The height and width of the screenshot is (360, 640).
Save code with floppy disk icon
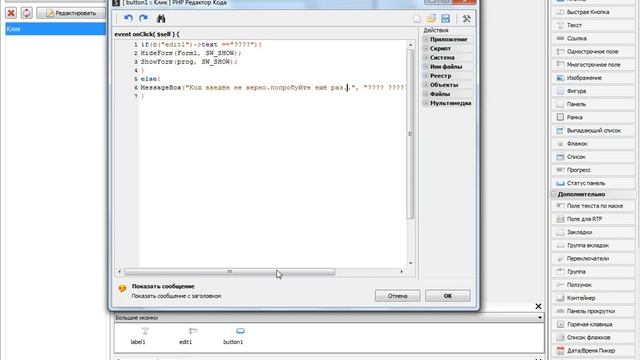(x=445, y=19)
